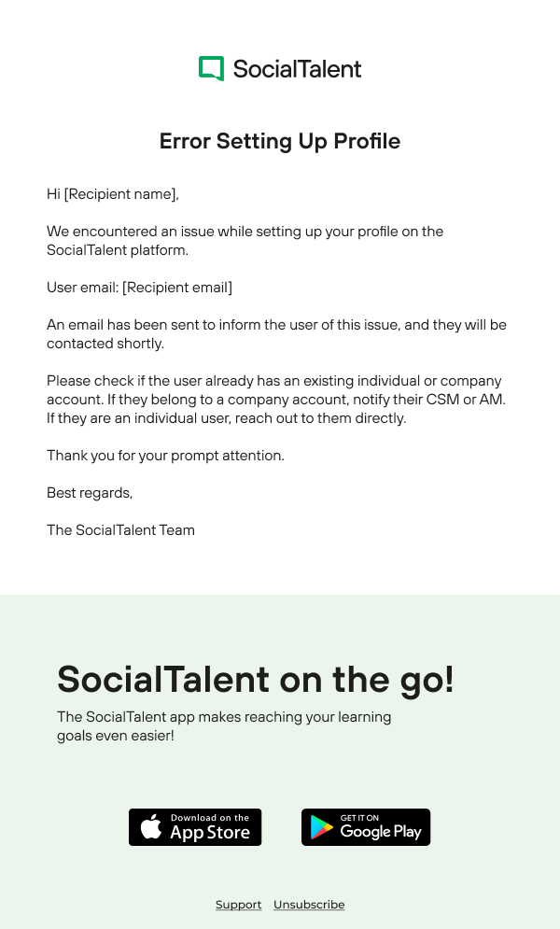Open the Google Play badge text
The height and width of the screenshot is (929, 560).
[381, 827]
